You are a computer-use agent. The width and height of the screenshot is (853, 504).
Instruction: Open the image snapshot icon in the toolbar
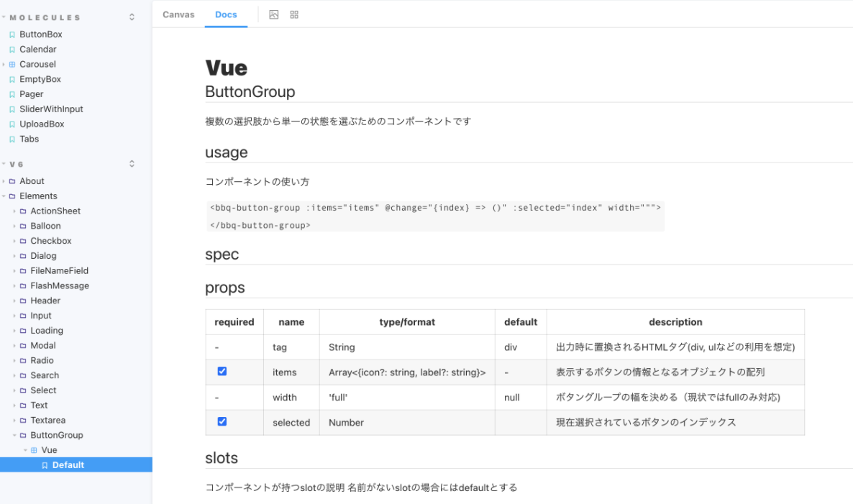coord(273,14)
